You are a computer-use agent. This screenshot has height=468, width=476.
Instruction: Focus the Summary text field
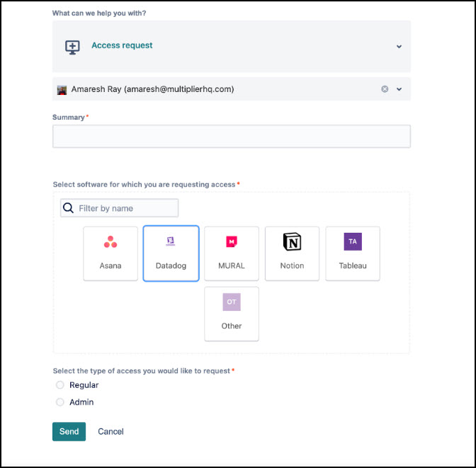(x=231, y=137)
